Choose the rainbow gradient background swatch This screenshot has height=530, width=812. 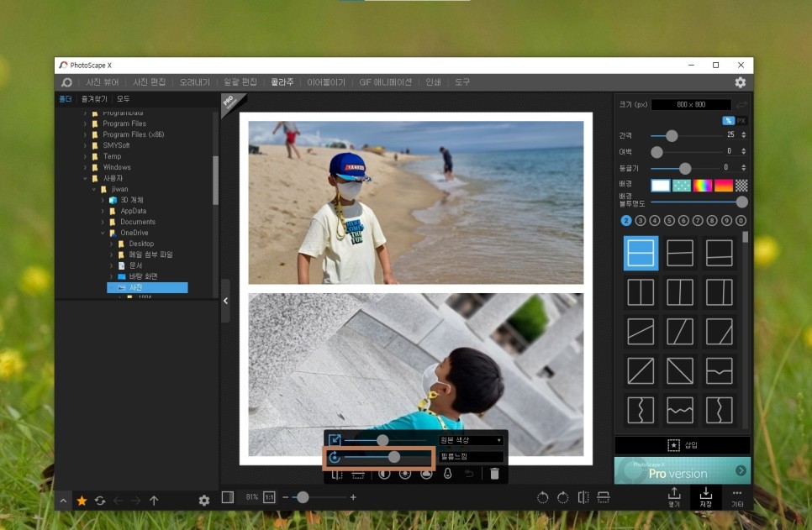tap(703, 186)
